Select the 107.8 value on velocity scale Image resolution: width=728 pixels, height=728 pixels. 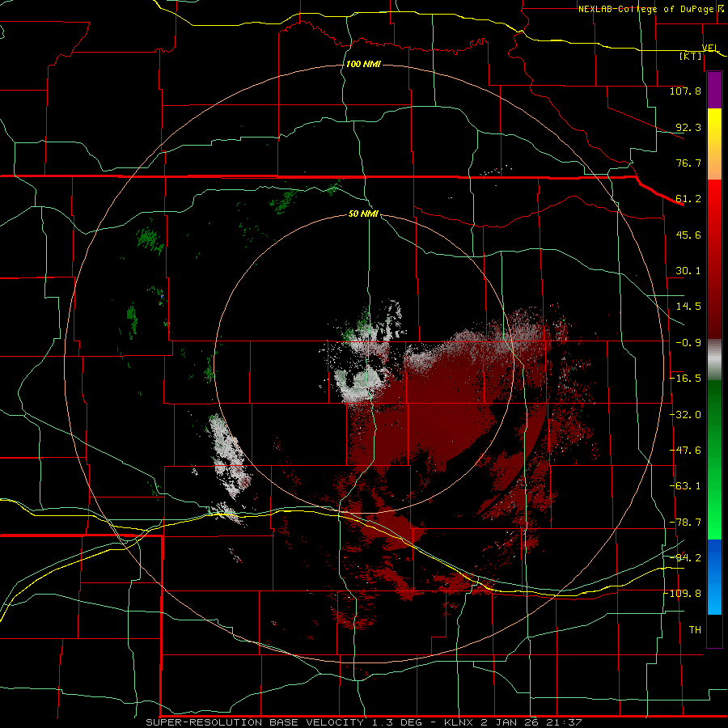(685, 91)
